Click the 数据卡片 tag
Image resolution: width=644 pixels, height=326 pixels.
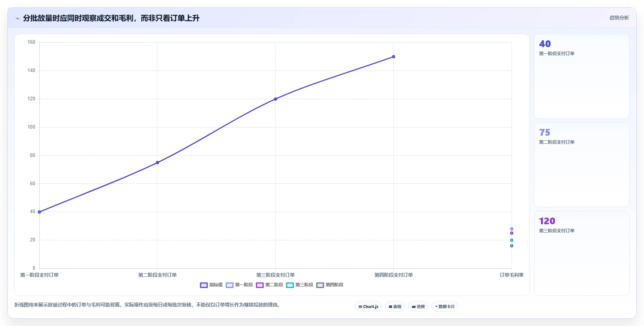[445, 307]
